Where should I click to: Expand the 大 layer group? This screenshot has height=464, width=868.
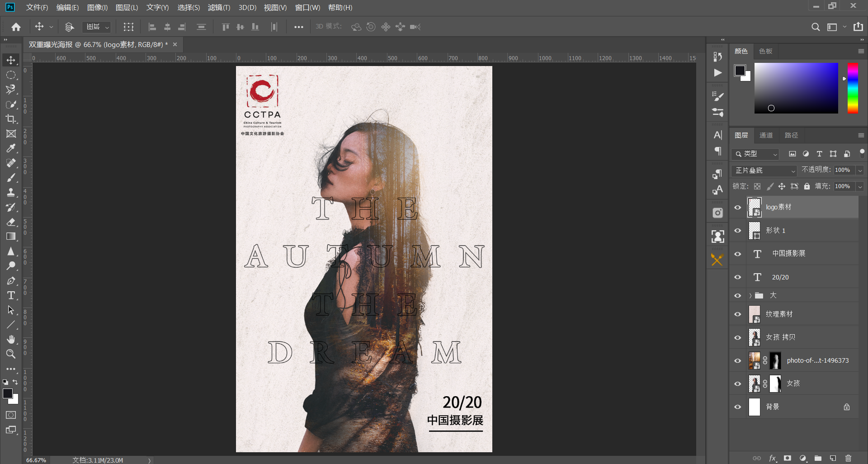click(x=750, y=295)
